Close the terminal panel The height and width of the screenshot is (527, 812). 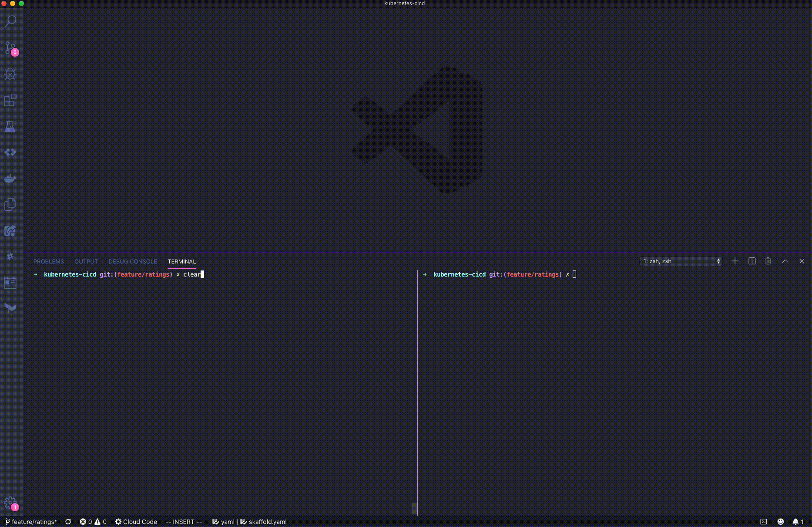802,261
